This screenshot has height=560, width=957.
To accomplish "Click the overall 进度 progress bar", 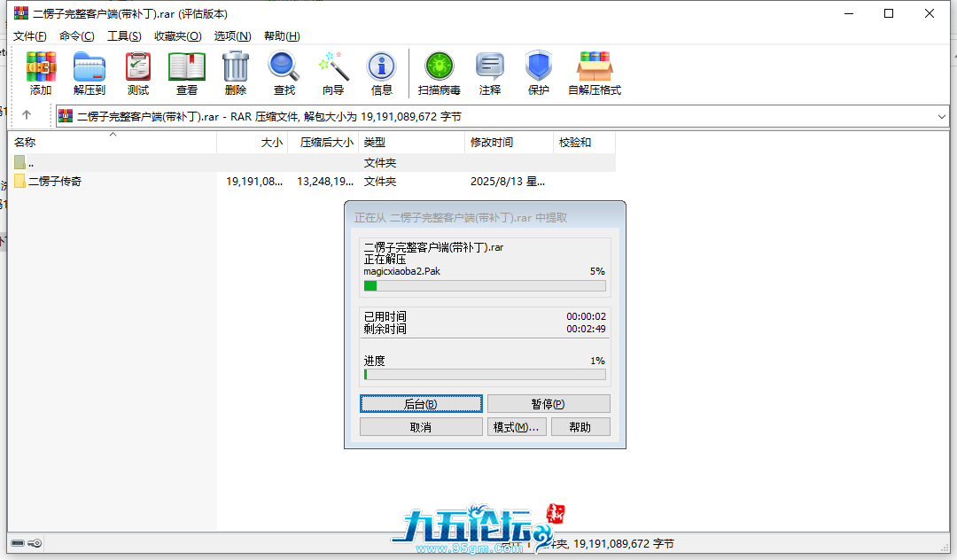I will click(485, 375).
